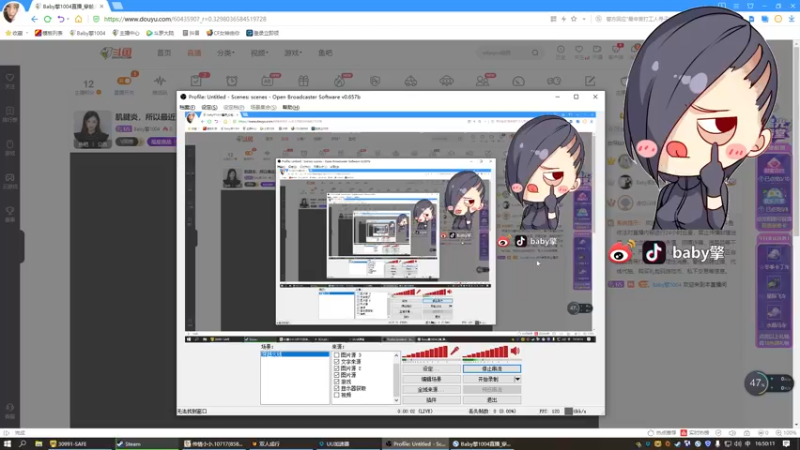Open the OBS 帮助 Help menu
Viewport: 800px width, 450px height.
click(x=291, y=108)
